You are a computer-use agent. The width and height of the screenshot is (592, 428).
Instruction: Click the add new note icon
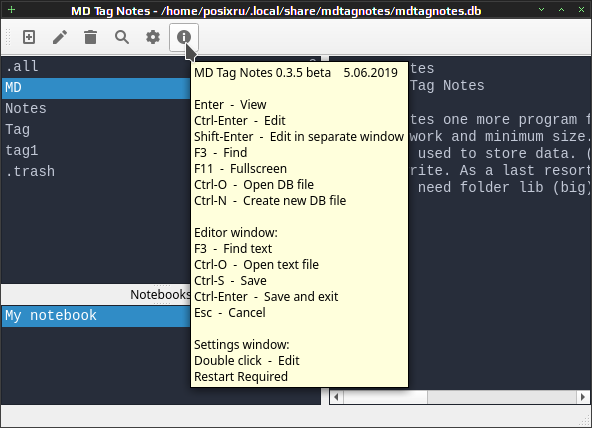pos(29,37)
